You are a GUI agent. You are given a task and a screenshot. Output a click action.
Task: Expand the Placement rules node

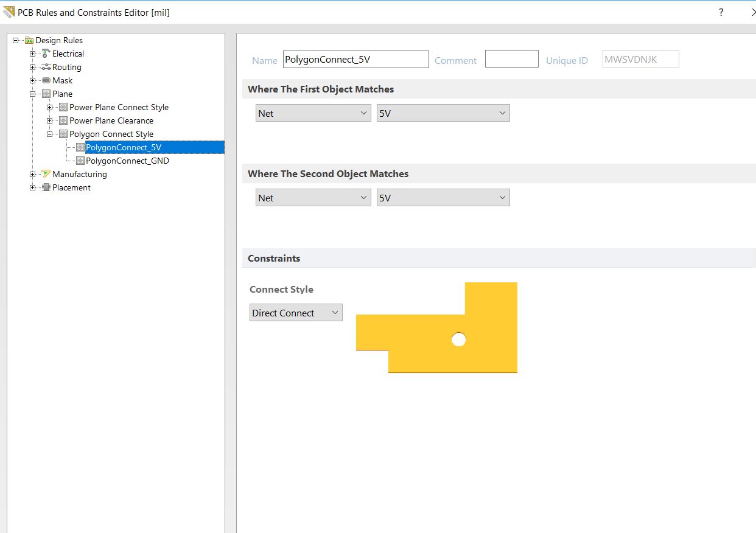[x=33, y=187]
